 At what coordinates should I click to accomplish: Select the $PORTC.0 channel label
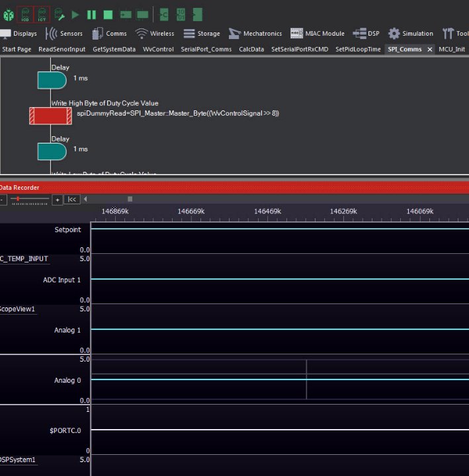(x=65, y=431)
